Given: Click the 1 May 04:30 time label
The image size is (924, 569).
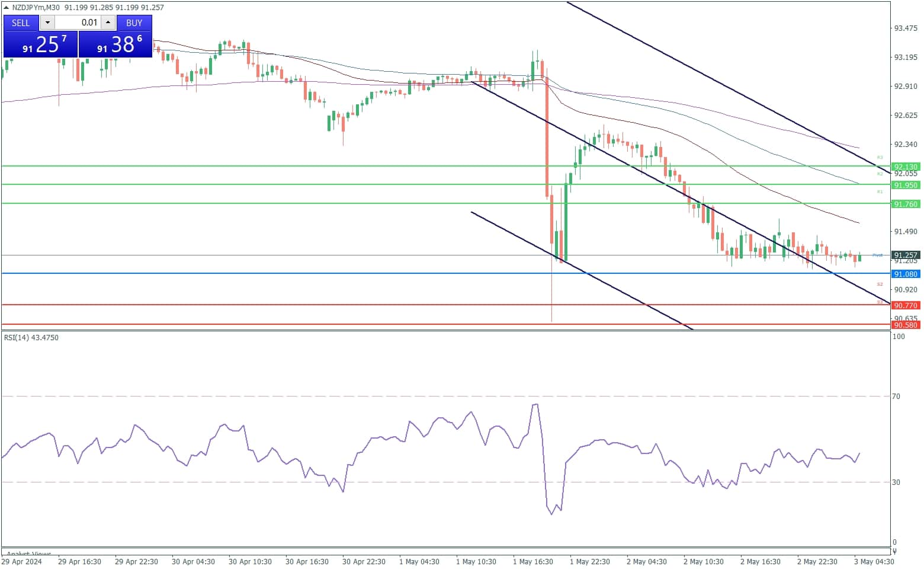Looking at the screenshot, I should click(419, 562).
